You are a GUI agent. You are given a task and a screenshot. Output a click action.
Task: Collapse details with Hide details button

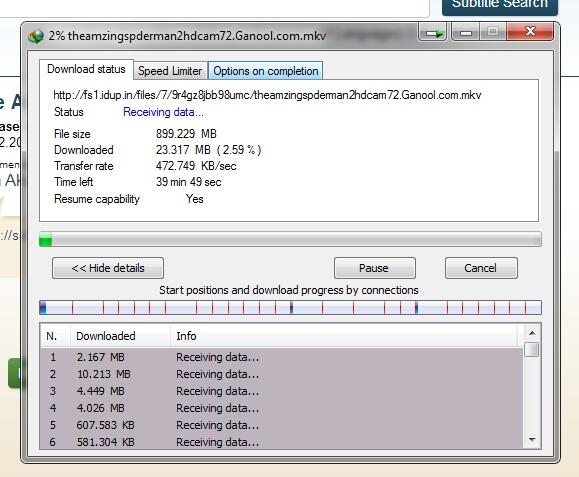point(108,268)
